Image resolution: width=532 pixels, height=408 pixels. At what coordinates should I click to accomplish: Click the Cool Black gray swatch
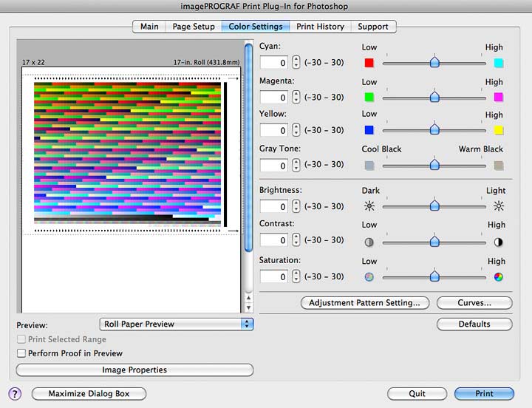(369, 166)
